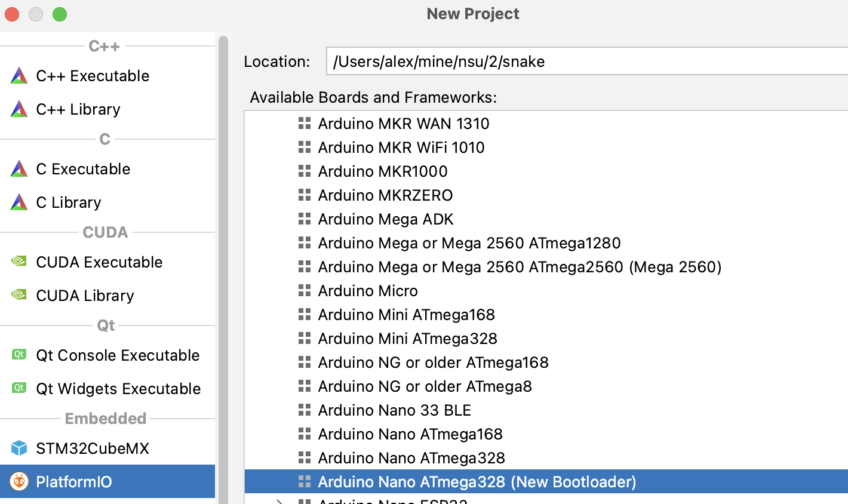Click the STM32CubeMX cube icon
The image size is (848, 504).
click(19, 448)
